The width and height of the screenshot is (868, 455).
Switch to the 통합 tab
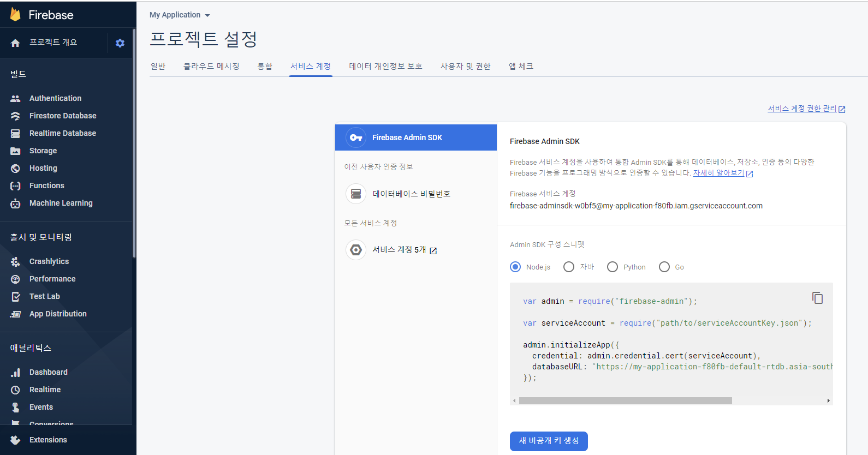click(x=265, y=66)
